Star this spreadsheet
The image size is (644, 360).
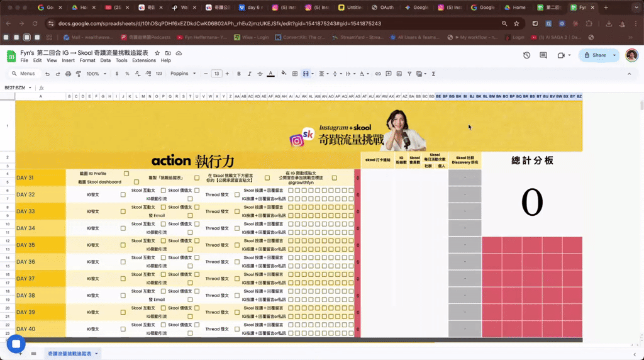pyautogui.click(x=157, y=53)
